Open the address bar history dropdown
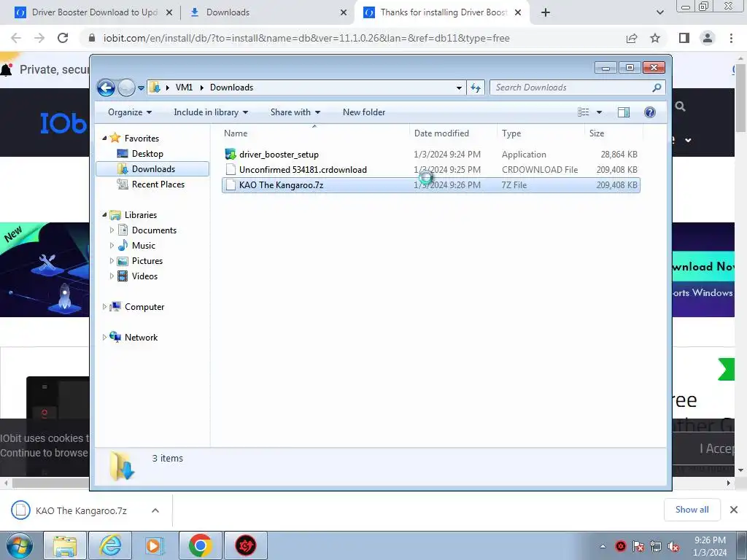The height and width of the screenshot is (560, 747). click(x=459, y=87)
